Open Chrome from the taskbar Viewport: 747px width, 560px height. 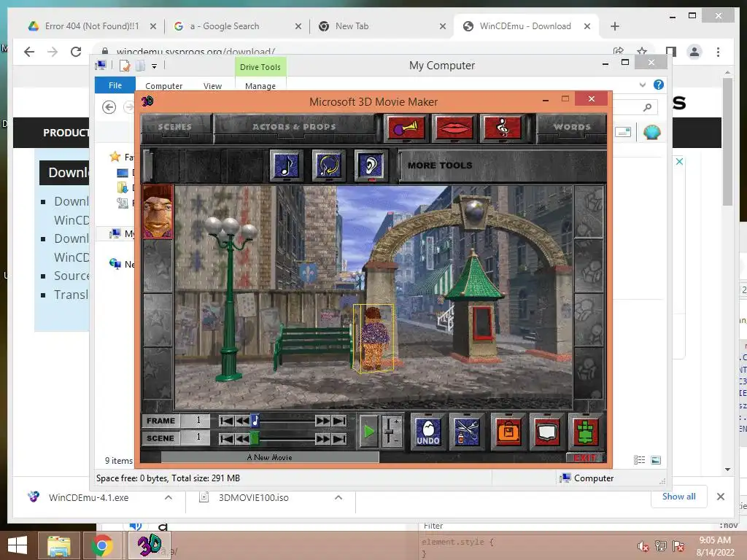pos(101,545)
